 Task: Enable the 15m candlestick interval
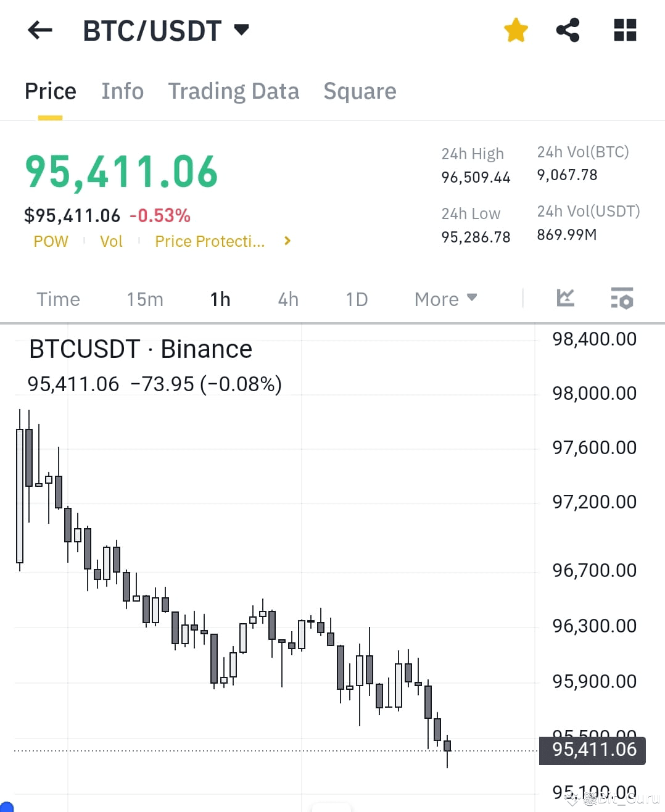click(x=144, y=299)
